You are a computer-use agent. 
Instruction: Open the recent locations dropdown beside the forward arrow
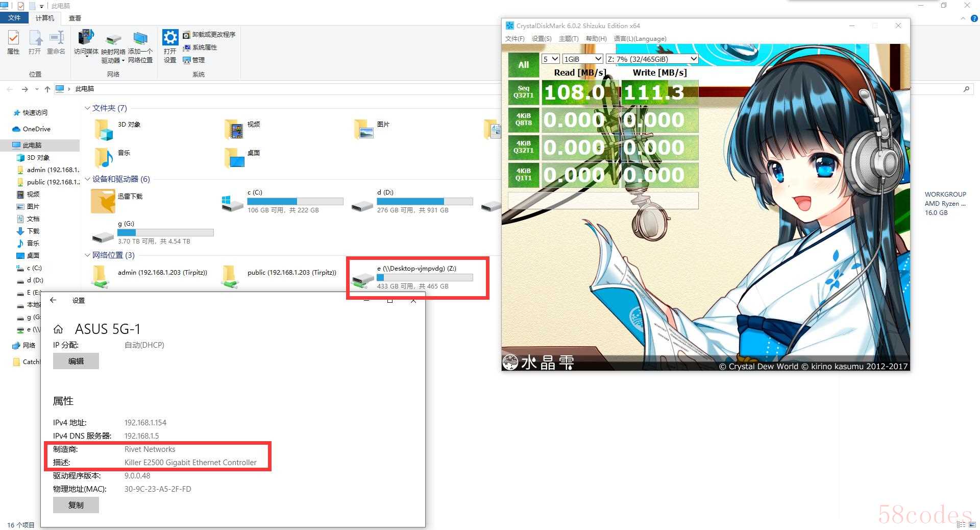point(37,89)
